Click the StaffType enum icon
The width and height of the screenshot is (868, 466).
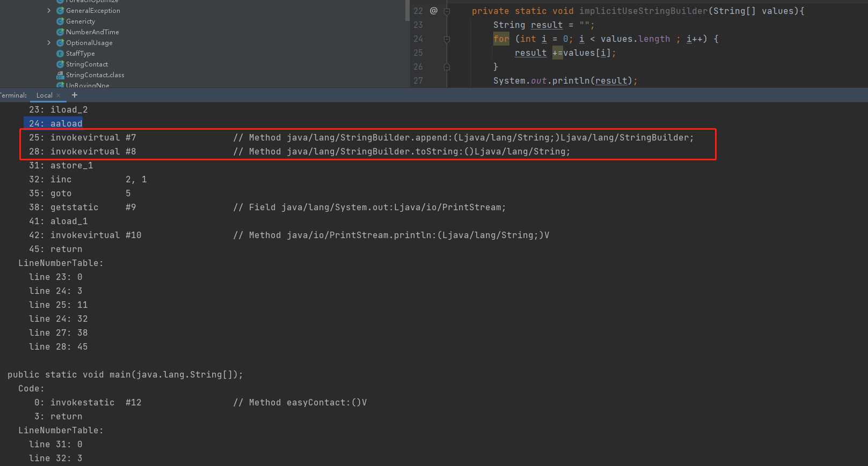[60, 54]
